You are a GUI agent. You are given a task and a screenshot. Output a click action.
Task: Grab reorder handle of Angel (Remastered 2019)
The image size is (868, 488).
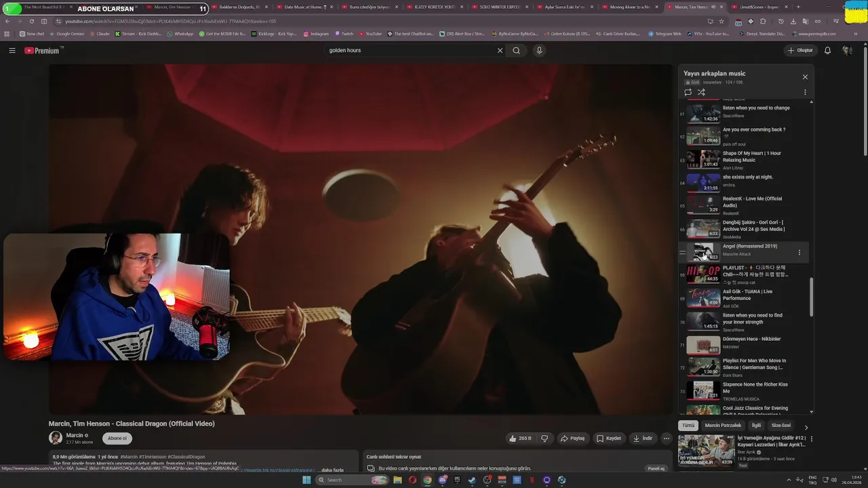682,253
